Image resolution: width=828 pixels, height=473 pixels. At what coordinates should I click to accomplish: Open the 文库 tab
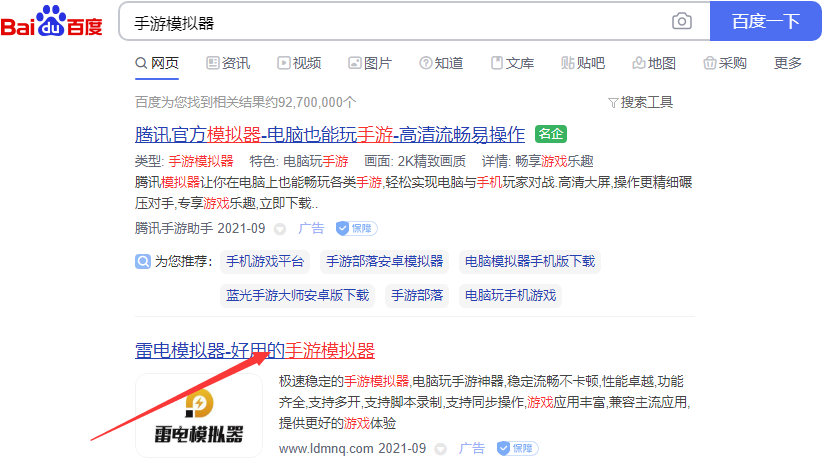[512, 63]
